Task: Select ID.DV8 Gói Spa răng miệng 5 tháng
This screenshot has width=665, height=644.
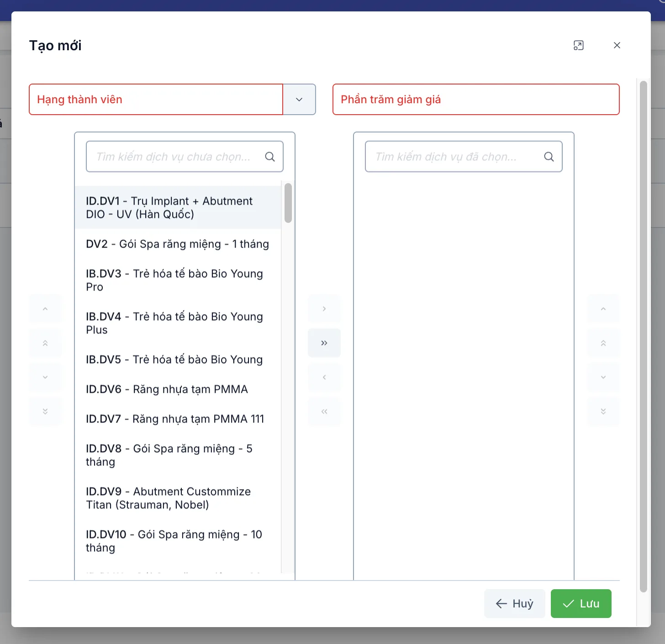Action: [x=178, y=455]
